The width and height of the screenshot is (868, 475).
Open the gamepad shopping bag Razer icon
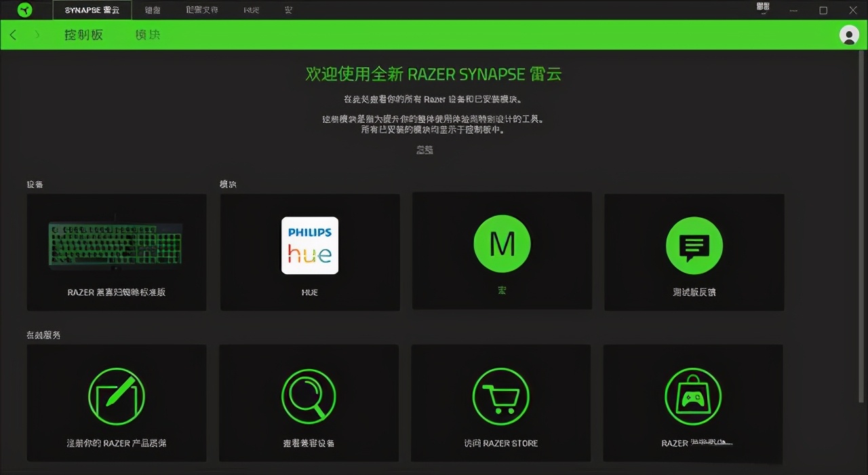(x=693, y=396)
